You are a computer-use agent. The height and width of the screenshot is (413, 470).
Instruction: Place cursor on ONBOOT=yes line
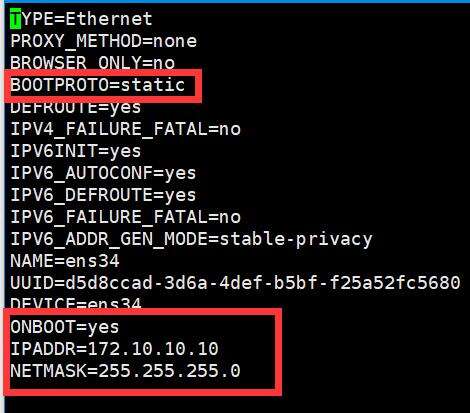[x=64, y=327]
